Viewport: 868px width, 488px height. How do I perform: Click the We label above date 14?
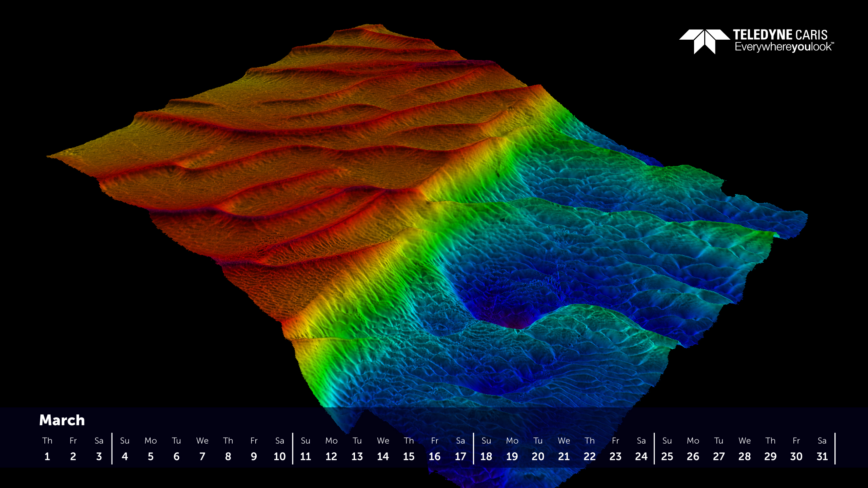coord(383,441)
